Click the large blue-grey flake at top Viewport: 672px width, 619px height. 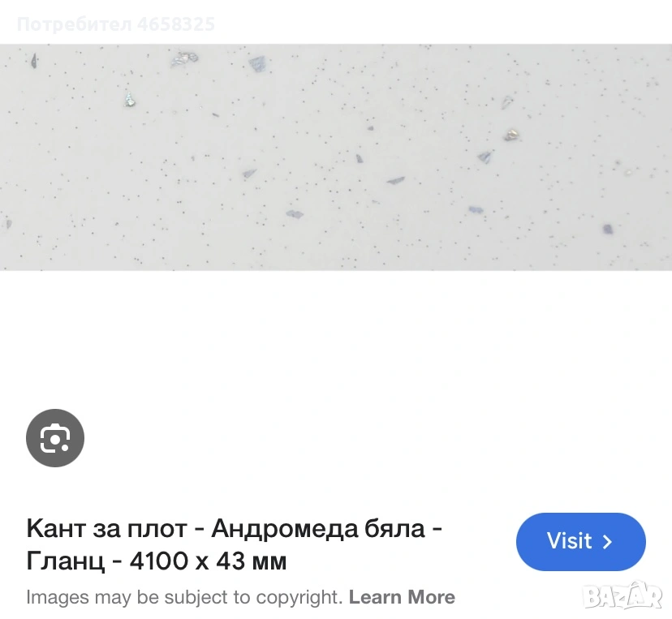click(258, 64)
